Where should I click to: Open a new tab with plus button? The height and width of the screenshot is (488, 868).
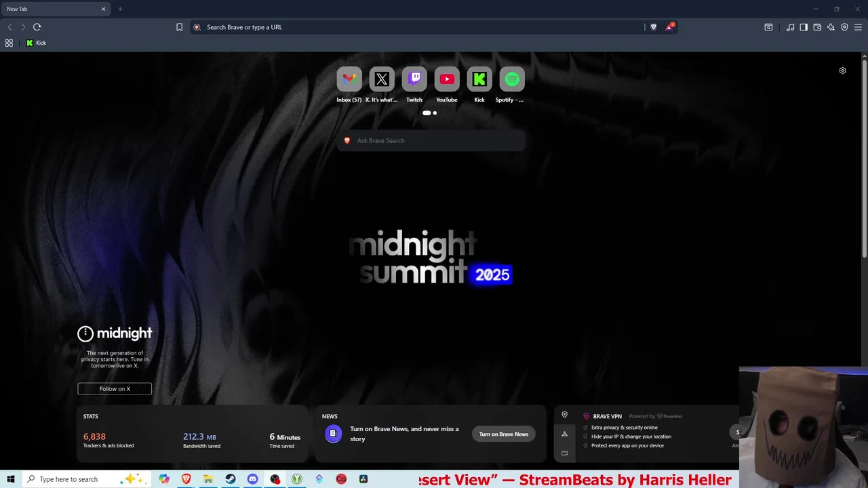(120, 9)
